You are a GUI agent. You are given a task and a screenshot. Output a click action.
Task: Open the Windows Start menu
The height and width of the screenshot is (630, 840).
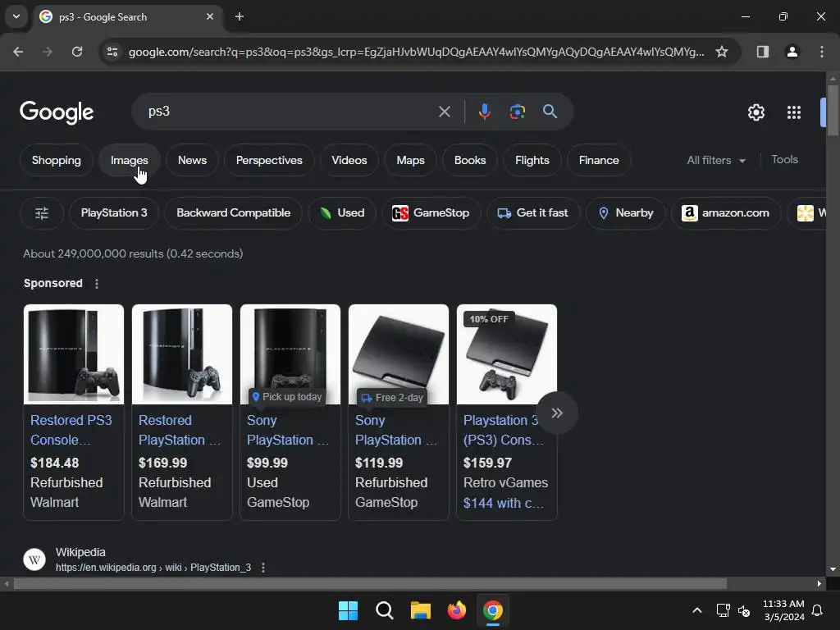point(348,610)
